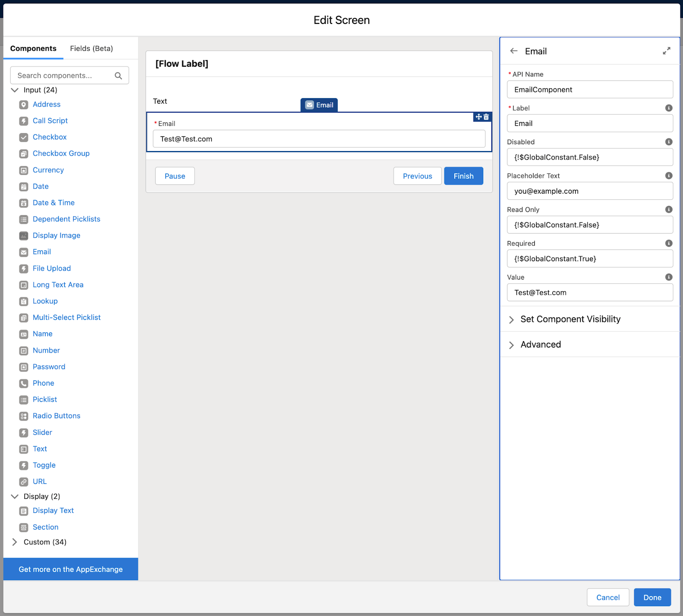Expand the Custom components section
Image resolution: width=683 pixels, height=616 pixels.
pyautogui.click(x=15, y=542)
